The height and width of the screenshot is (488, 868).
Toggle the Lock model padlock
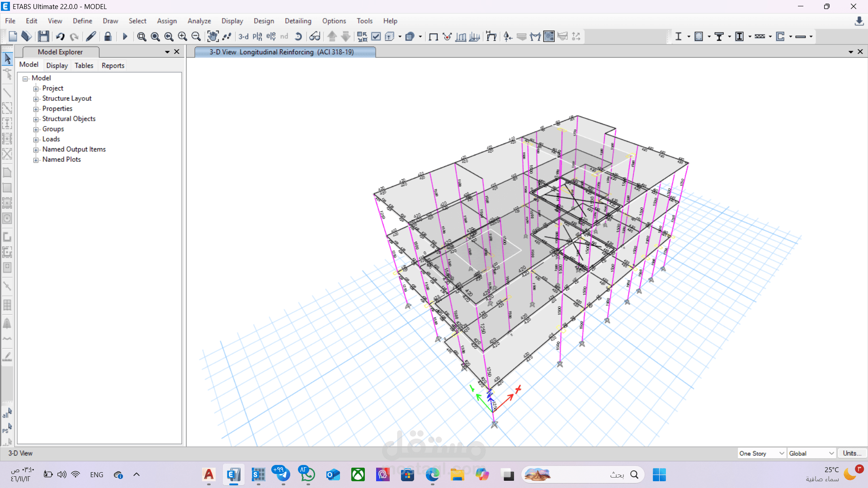coord(108,37)
